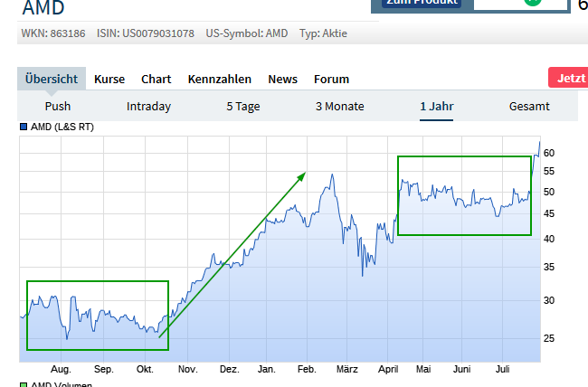
Task: Select the 3 Monate timeframe
Action: pyautogui.click(x=340, y=107)
